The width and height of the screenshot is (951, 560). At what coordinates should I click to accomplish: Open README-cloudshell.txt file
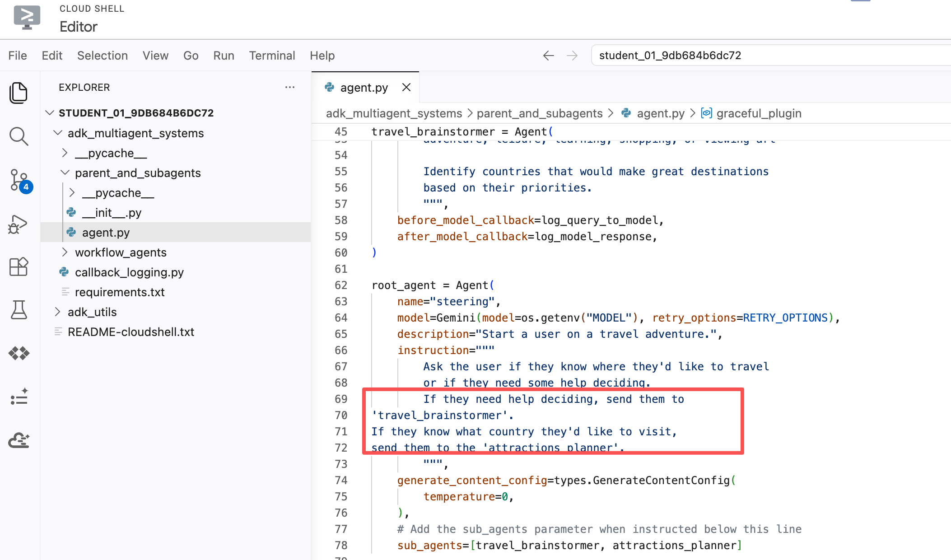tap(176, 331)
